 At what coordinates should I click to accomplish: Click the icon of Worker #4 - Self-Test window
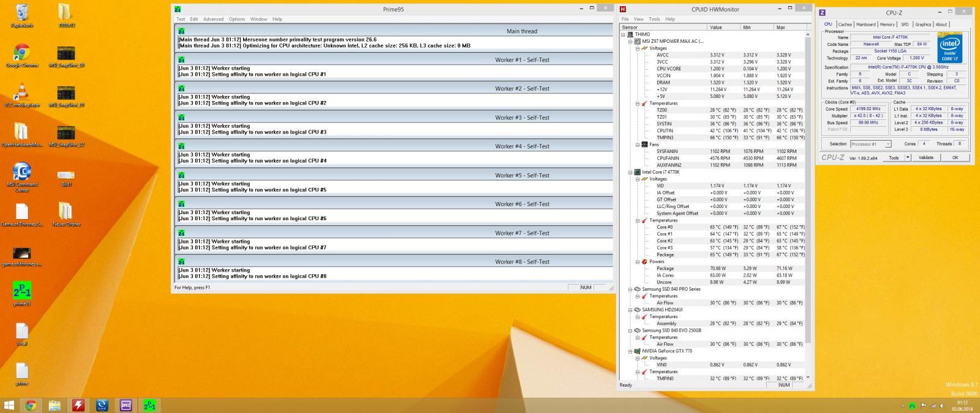181,146
